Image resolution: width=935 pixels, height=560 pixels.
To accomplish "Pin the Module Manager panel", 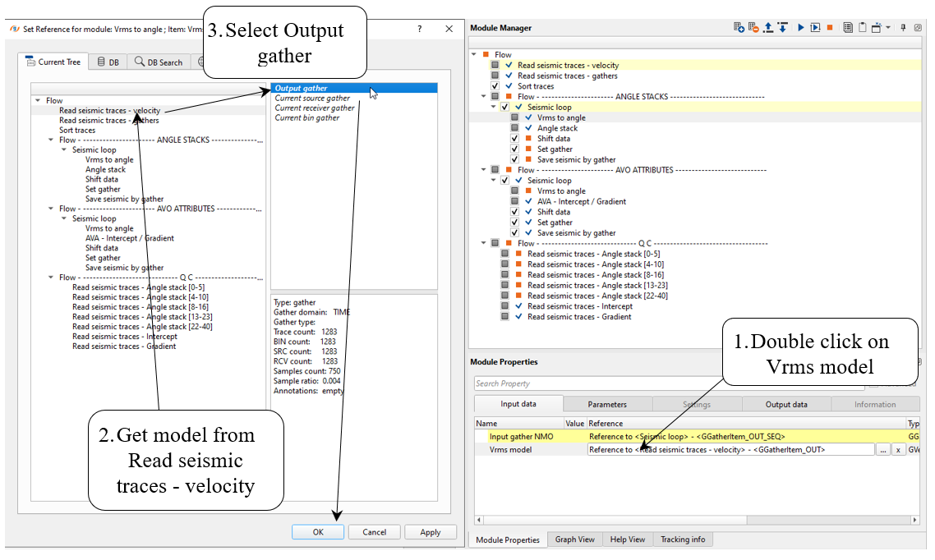I will [903, 28].
